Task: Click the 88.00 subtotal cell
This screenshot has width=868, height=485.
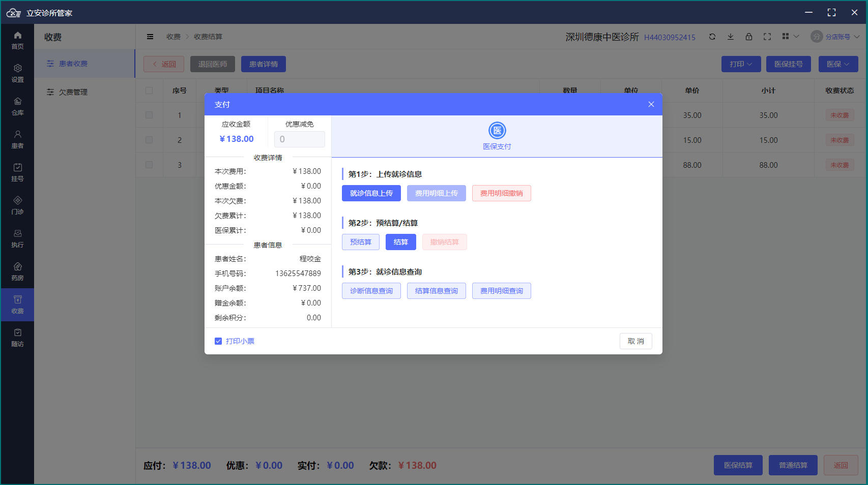Action: pos(768,165)
